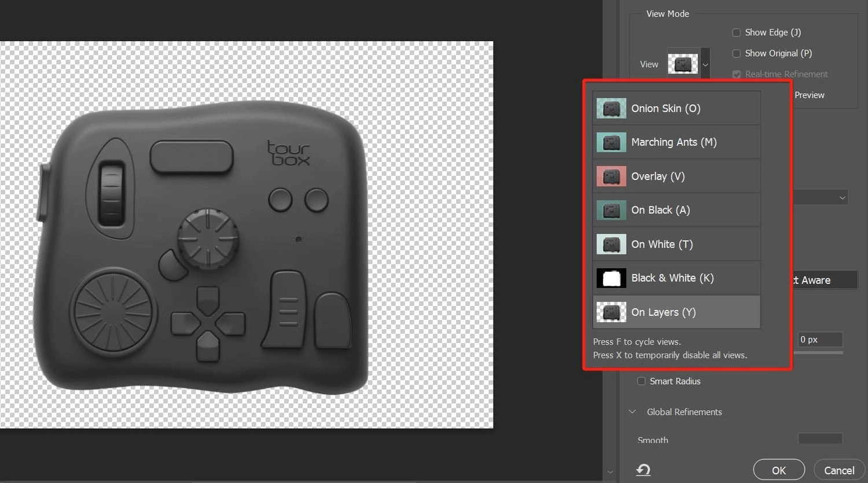Click the Cancel button
The width and height of the screenshot is (868, 483).
click(839, 470)
